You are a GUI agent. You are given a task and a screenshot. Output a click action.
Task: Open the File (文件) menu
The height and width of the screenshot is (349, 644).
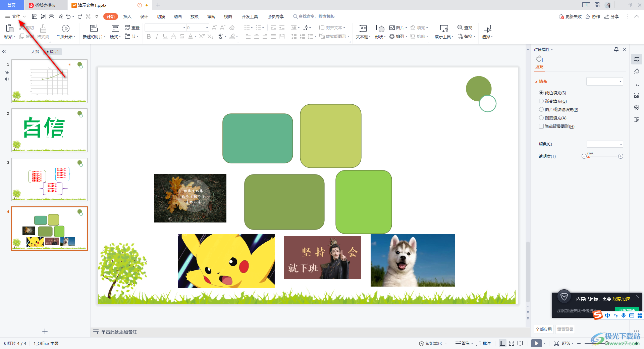(x=16, y=16)
